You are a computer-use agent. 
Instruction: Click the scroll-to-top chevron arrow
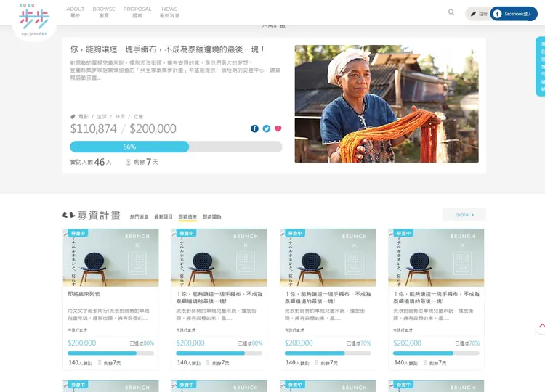pos(540,327)
